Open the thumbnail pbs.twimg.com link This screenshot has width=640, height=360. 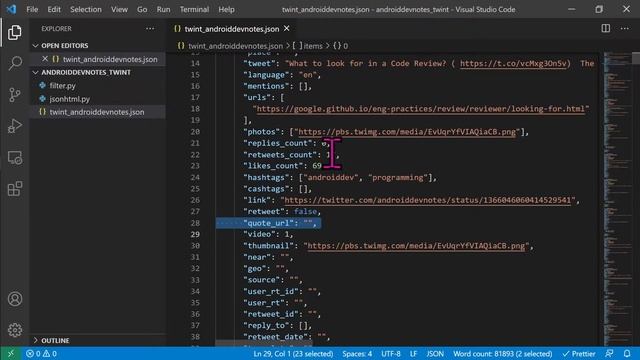pyautogui.click(x=416, y=246)
